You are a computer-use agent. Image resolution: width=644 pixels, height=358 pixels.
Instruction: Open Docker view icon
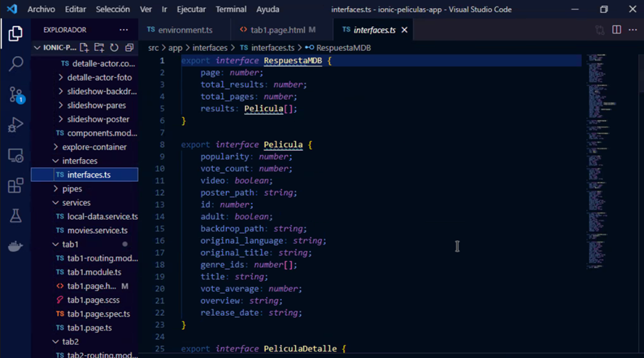pos(15,246)
